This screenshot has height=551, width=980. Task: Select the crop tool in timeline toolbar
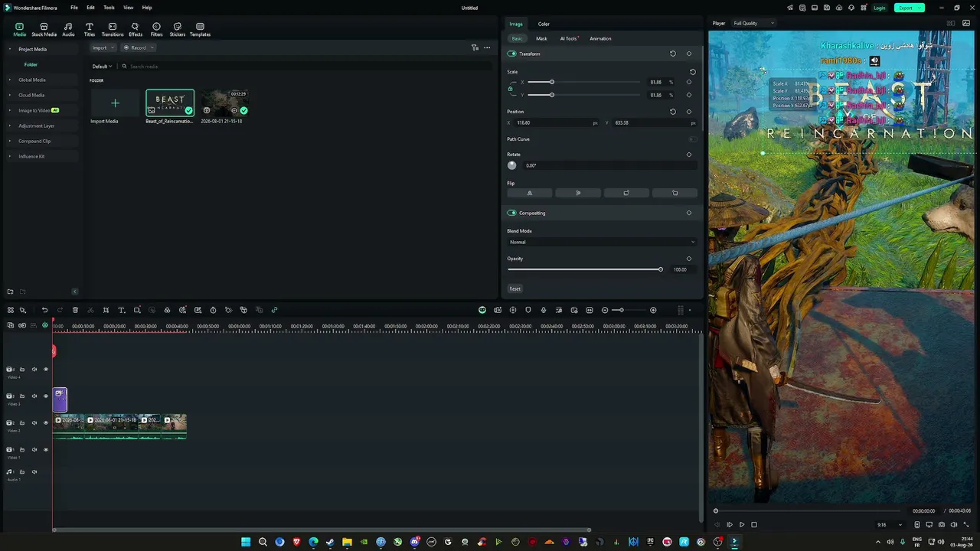(106, 310)
